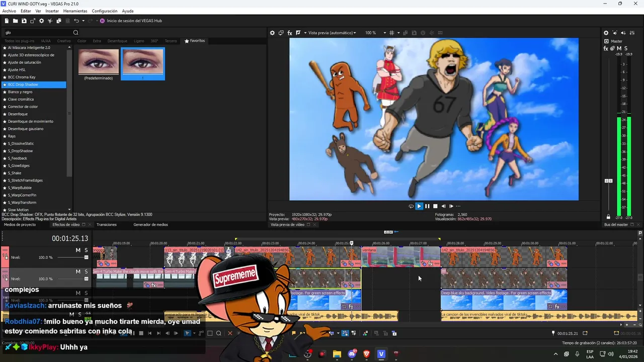Click the magnifier icon in plug-in search
This screenshot has height=362, width=644.
(x=75, y=33)
